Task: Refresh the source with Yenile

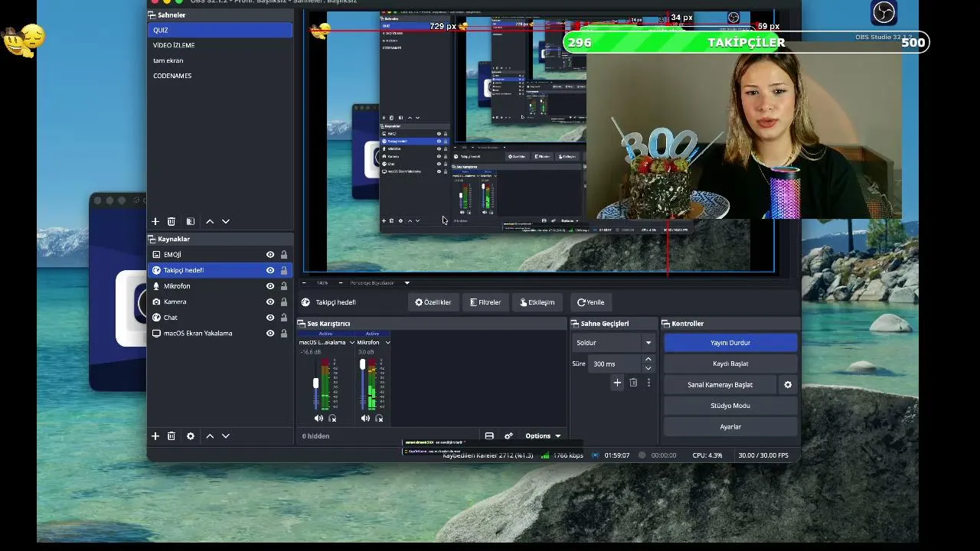Action: point(591,302)
